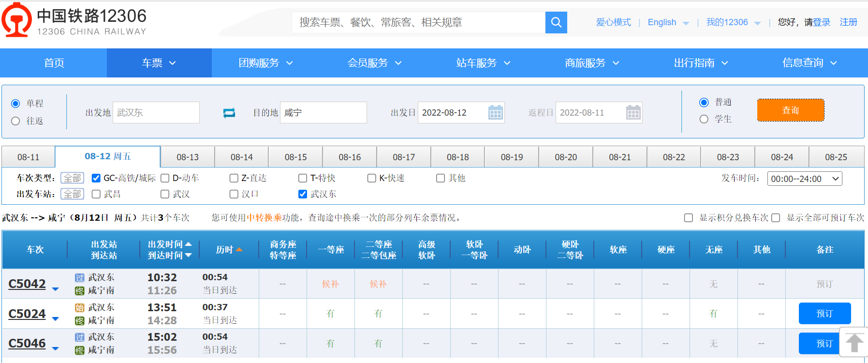Viewport: 868px width, 363px height.
Task: Click the China Railway 12306 logo
Action: coord(74,20)
